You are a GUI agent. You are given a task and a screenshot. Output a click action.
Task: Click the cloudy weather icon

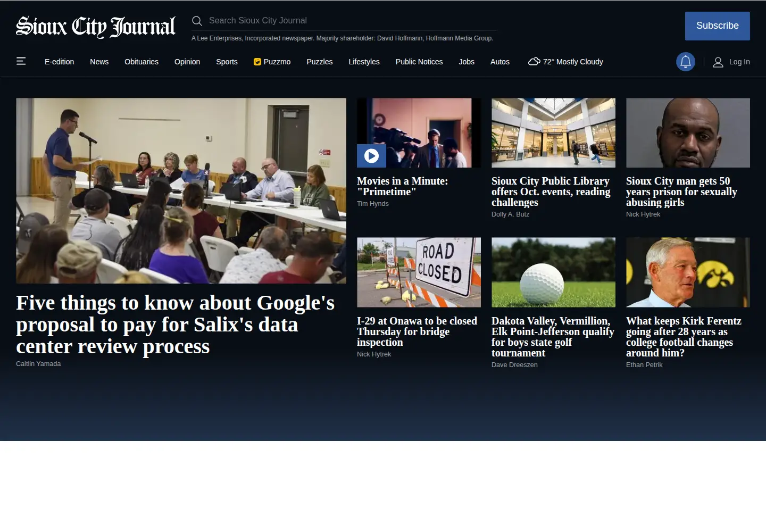534,62
